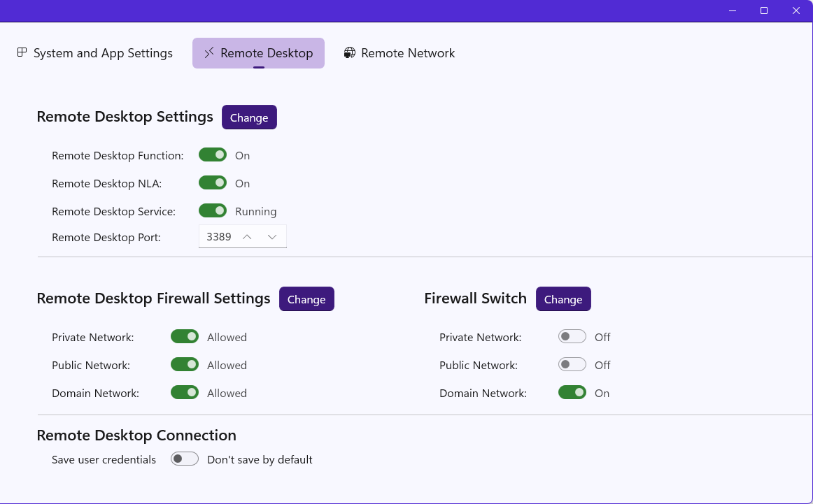This screenshot has height=504, width=813.
Task: Increase the Remote Desktop Port value
Action: (x=247, y=236)
